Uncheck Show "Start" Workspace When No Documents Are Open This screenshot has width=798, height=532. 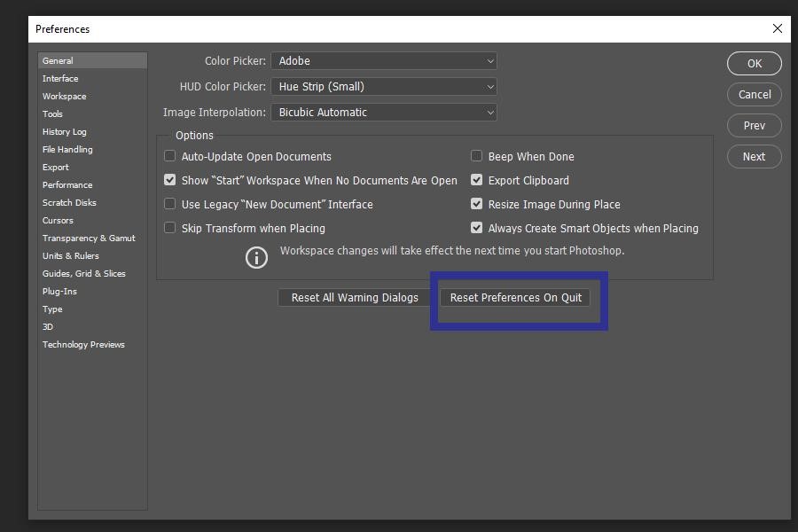pyautogui.click(x=169, y=180)
